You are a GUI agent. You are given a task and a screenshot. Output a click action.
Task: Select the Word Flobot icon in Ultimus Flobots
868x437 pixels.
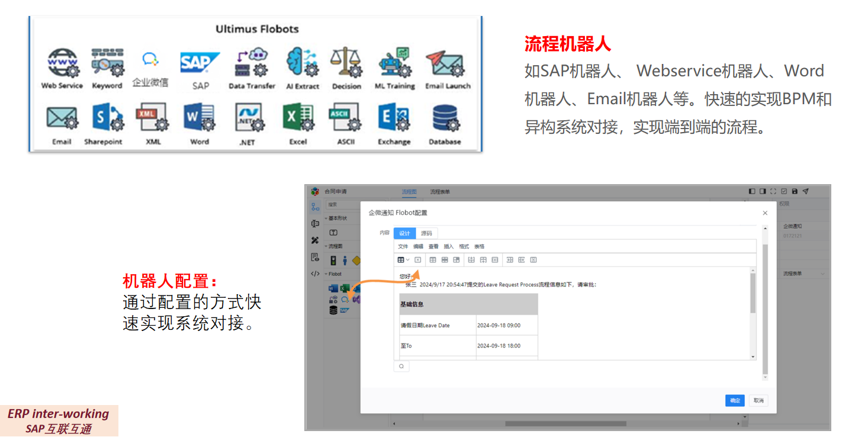click(x=199, y=117)
